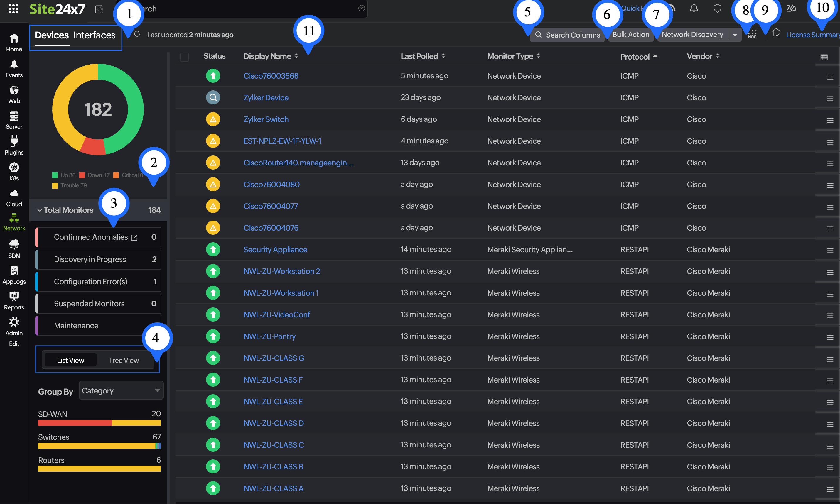Click the column chooser table icon
Screen dimensions: 840x504
[824, 57]
